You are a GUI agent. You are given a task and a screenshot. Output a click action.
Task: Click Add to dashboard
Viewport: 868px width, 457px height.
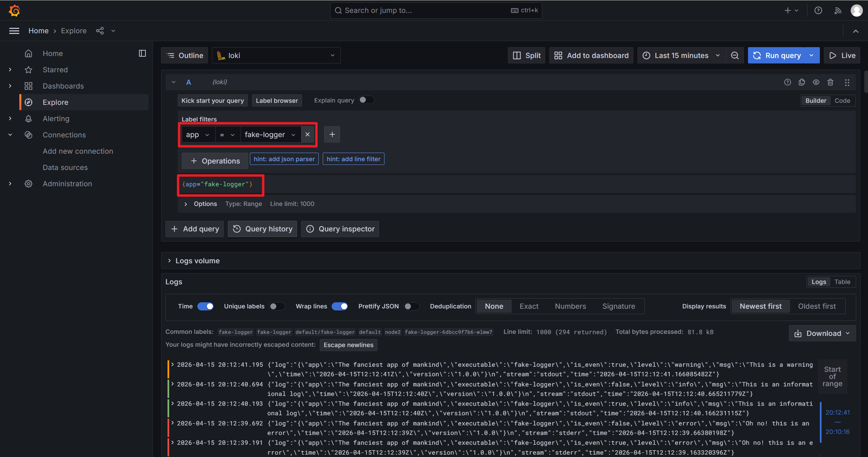591,55
